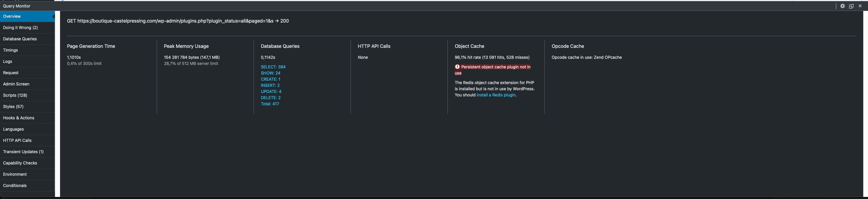Click the 154 281 784 bytes memory value
Screen dimensions: 868x199
click(x=191, y=57)
